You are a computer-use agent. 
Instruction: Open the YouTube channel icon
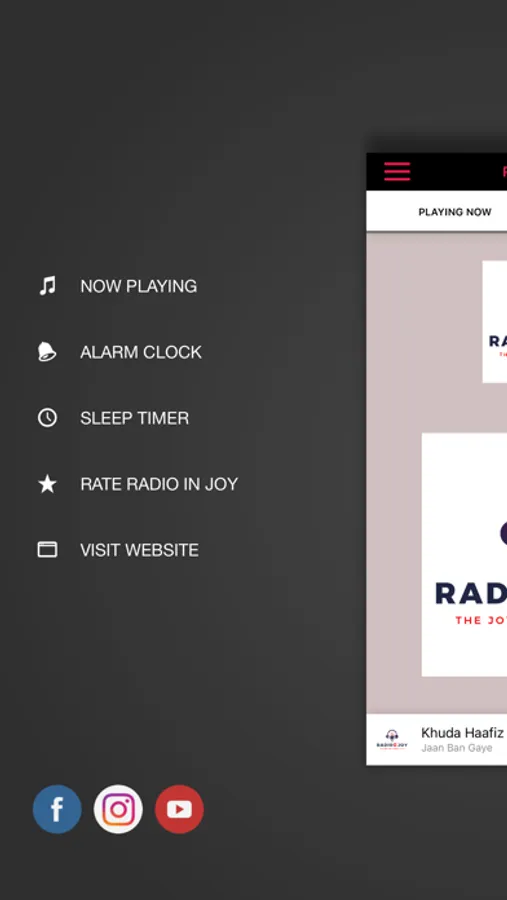[179, 809]
